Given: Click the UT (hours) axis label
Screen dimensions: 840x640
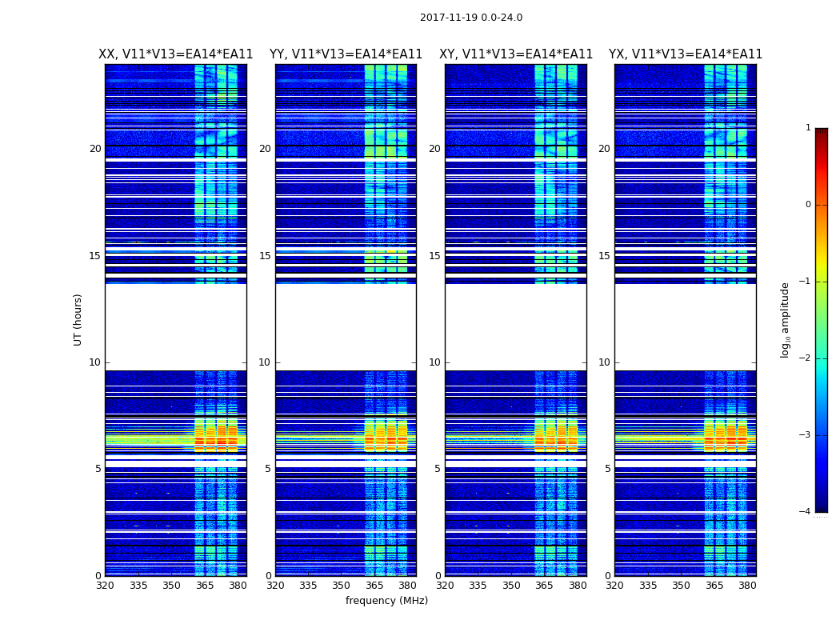Looking at the screenshot, I should click(78, 320).
